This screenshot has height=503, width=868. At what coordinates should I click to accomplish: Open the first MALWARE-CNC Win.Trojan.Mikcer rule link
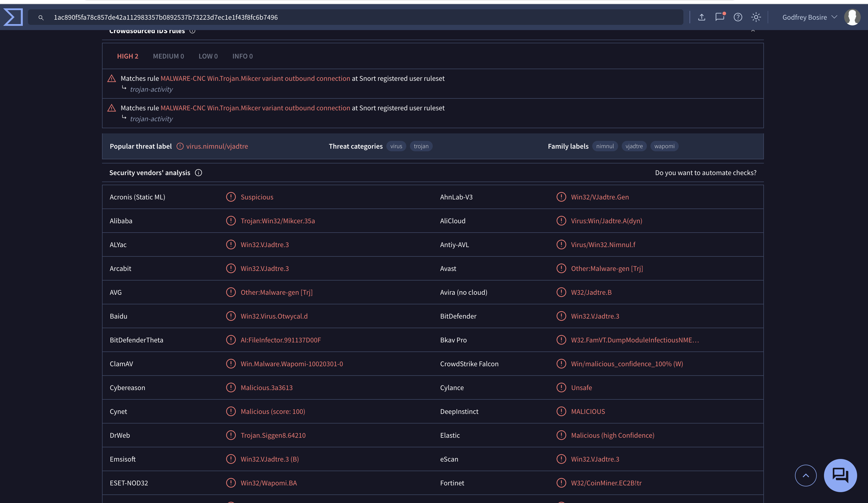[x=255, y=78]
